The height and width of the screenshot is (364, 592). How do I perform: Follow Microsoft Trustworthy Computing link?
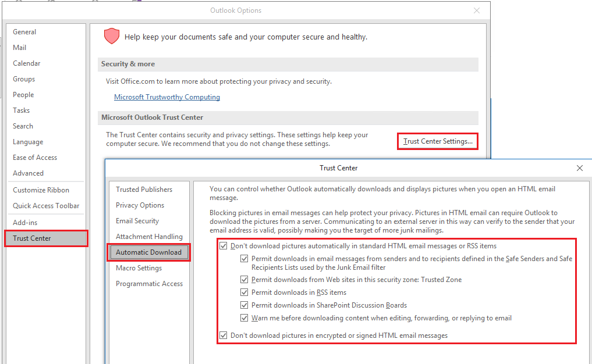click(x=167, y=97)
